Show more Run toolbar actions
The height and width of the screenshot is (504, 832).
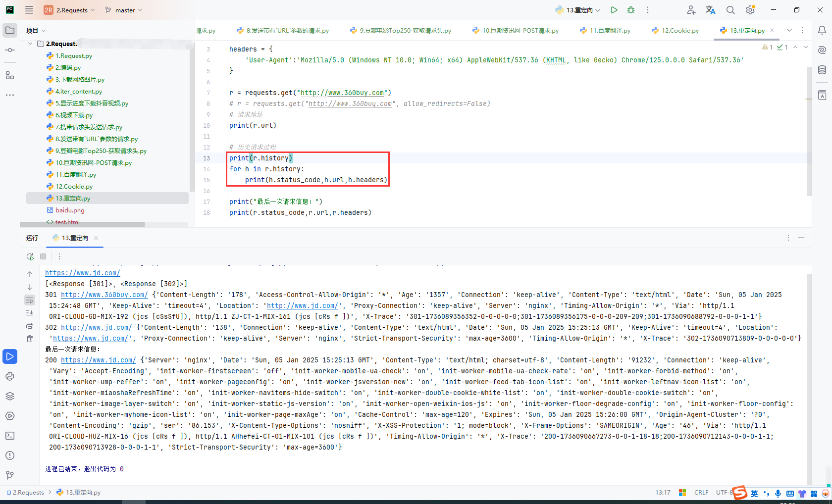point(59,256)
